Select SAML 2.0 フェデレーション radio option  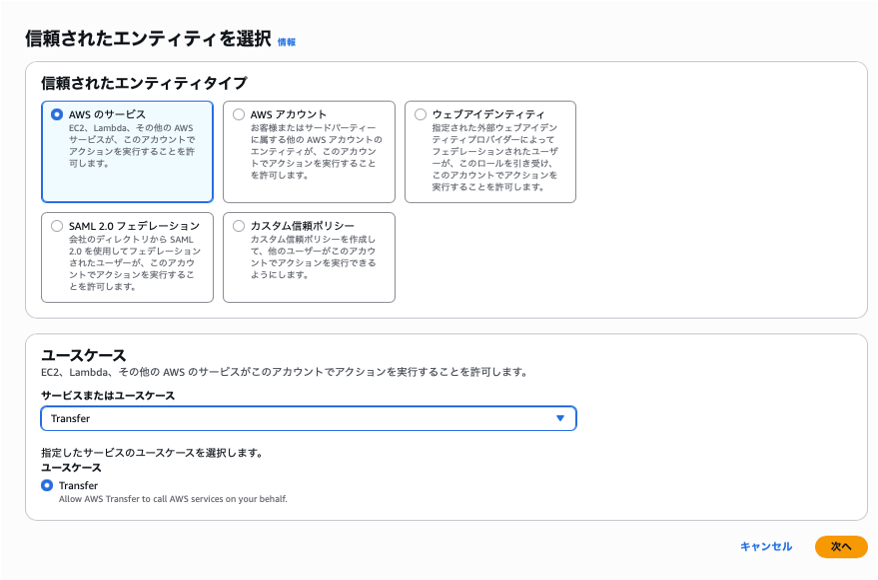point(57,226)
